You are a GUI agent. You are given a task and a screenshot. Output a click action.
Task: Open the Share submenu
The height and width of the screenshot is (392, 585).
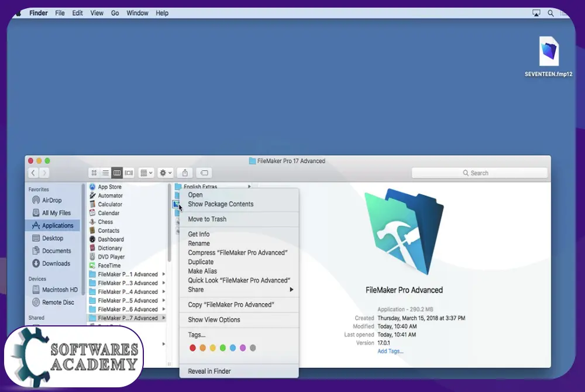239,290
